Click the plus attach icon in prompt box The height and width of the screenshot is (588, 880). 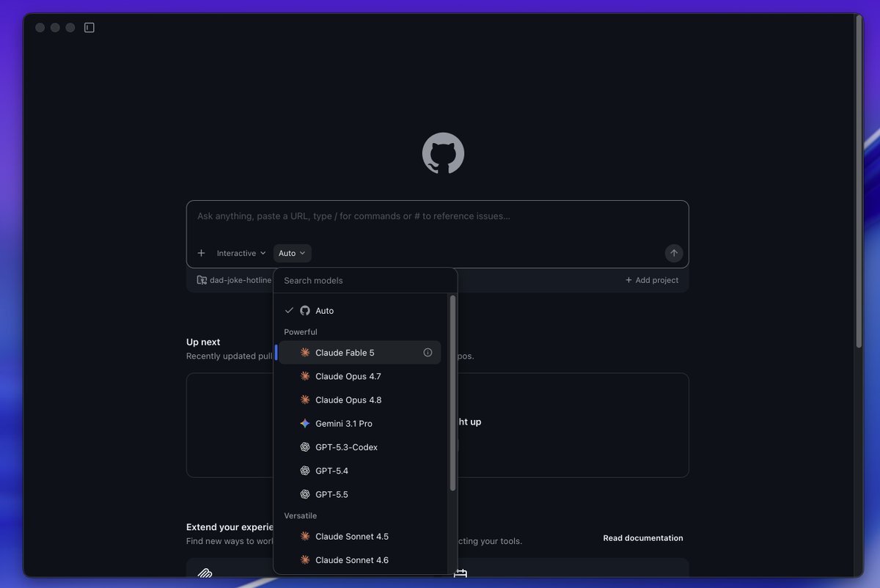(201, 253)
